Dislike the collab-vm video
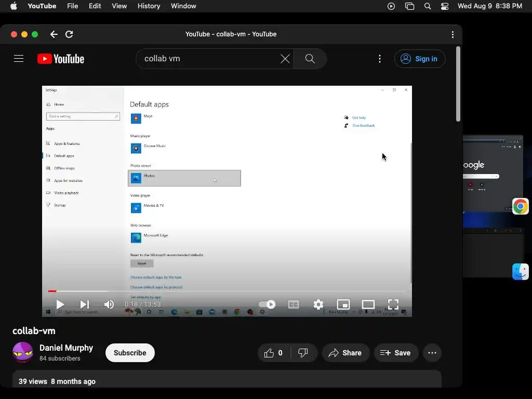The width and height of the screenshot is (532, 399). 303,353
